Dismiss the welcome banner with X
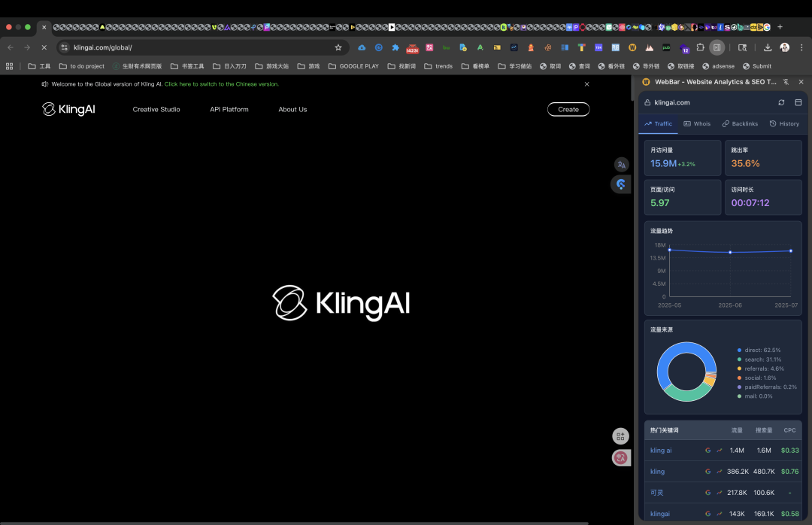 tap(586, 84)
